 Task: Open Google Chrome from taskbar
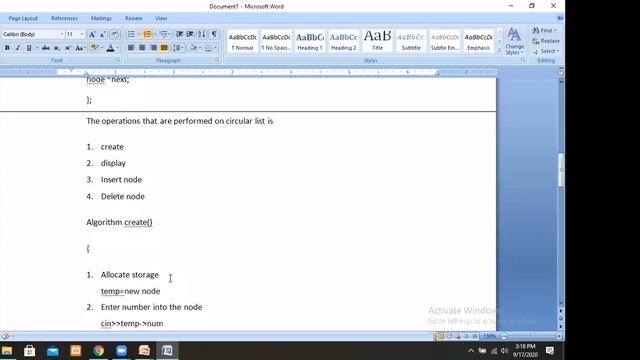[x=98, y=351]
